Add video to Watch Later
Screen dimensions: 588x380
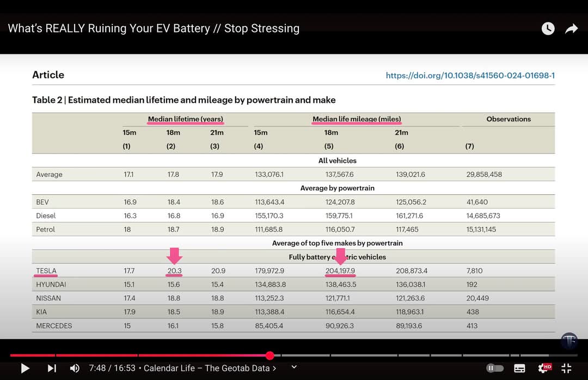pos(548,28)
